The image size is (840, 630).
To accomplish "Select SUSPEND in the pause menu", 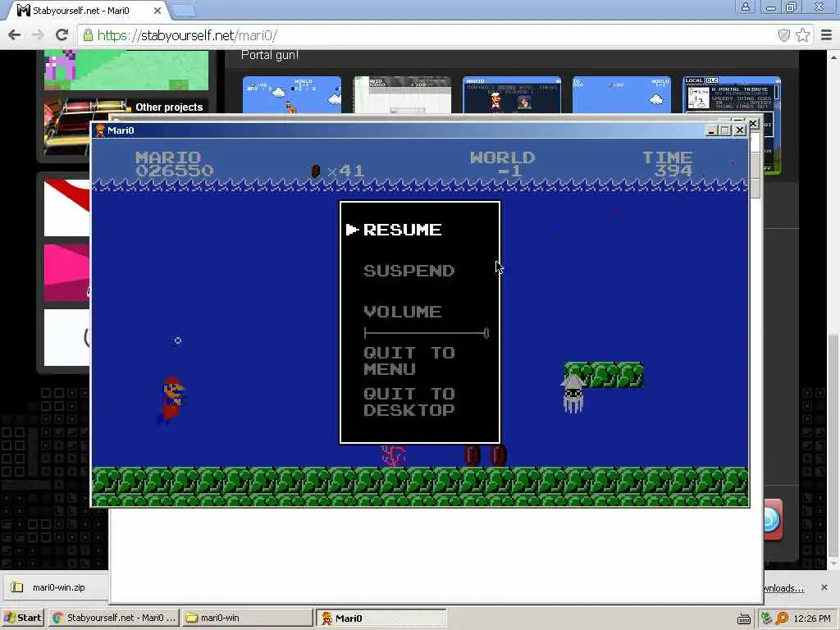I will [409, 271].
